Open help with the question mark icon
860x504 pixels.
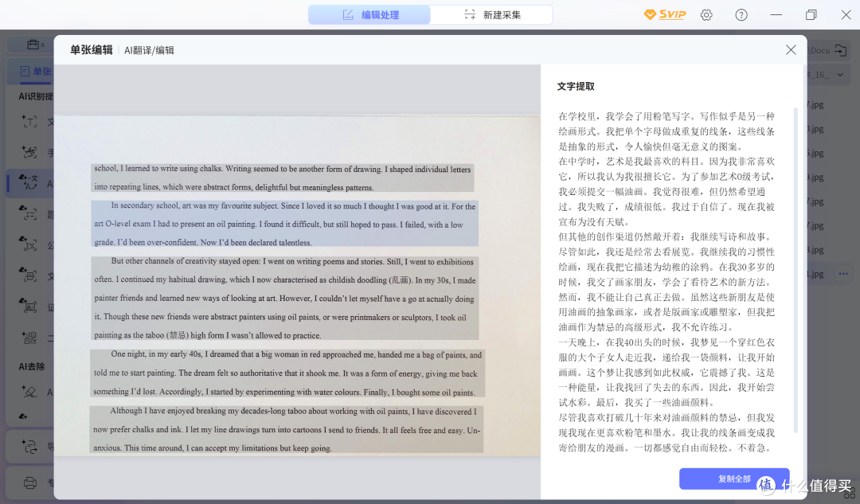pyautogui.click(x=741, y=15)
